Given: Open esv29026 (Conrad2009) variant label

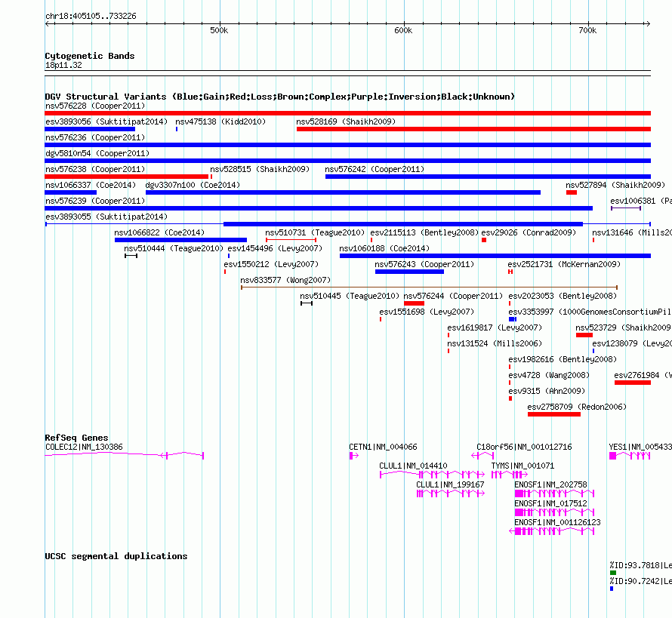Looking at the screenshot, I should 529,232.
